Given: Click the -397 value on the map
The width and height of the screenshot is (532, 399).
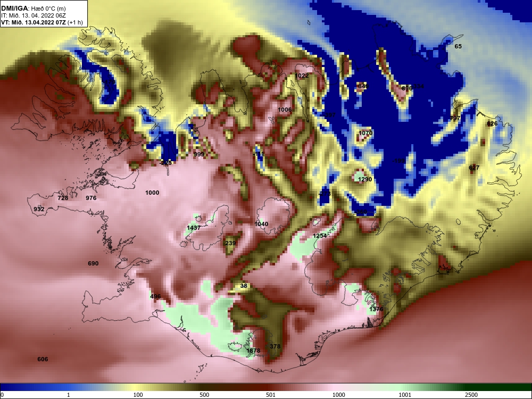Looking at the screenshot, I should (329, 115).
